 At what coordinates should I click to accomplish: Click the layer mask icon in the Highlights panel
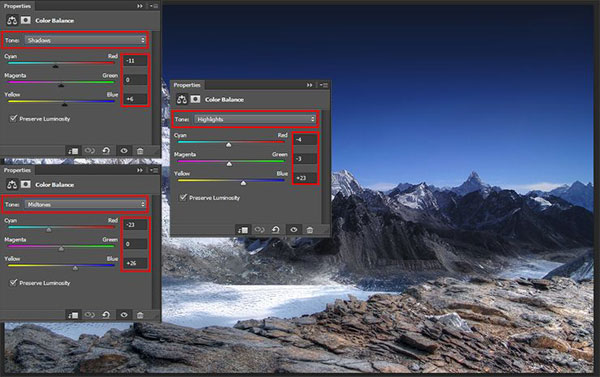click(x=196, y=99)
